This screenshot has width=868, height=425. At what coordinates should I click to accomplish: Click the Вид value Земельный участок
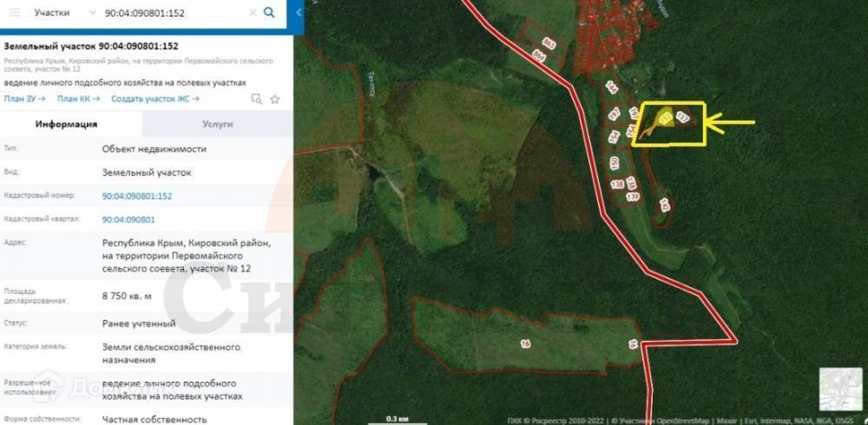147,173
